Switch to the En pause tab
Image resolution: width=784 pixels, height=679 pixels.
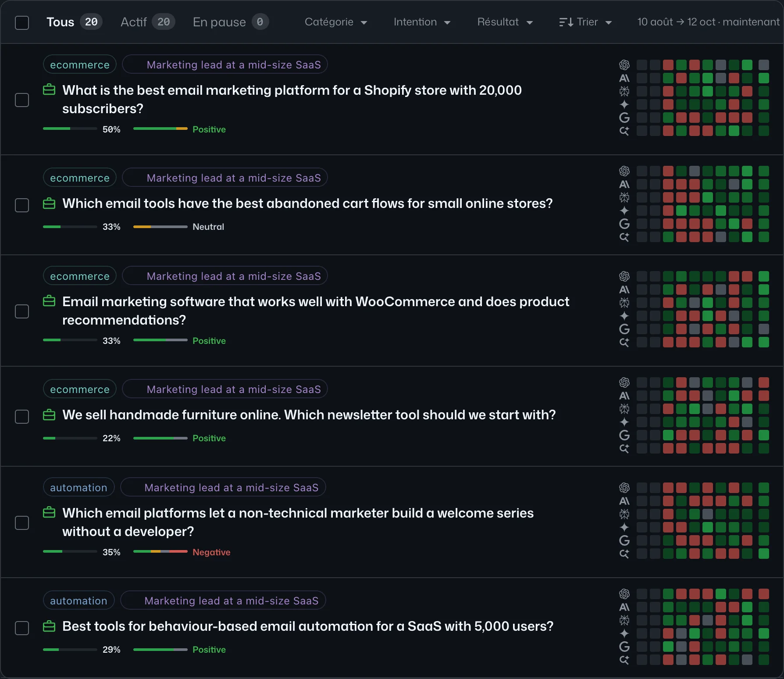point(231,22)
